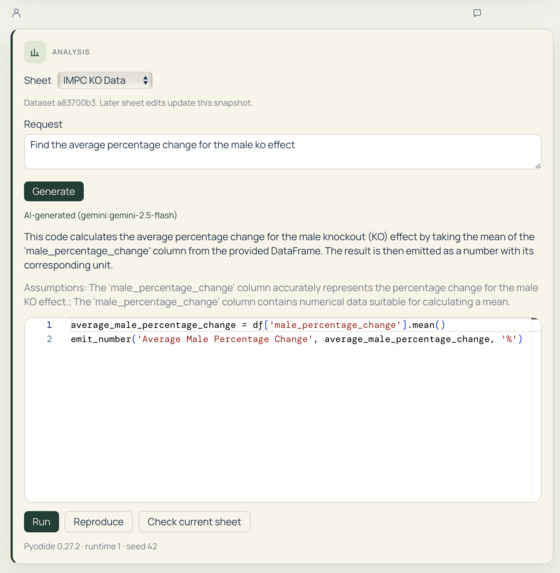Screen dimensions: 560x573
Task: Click the user profile icon
Action: pos(16,13)
